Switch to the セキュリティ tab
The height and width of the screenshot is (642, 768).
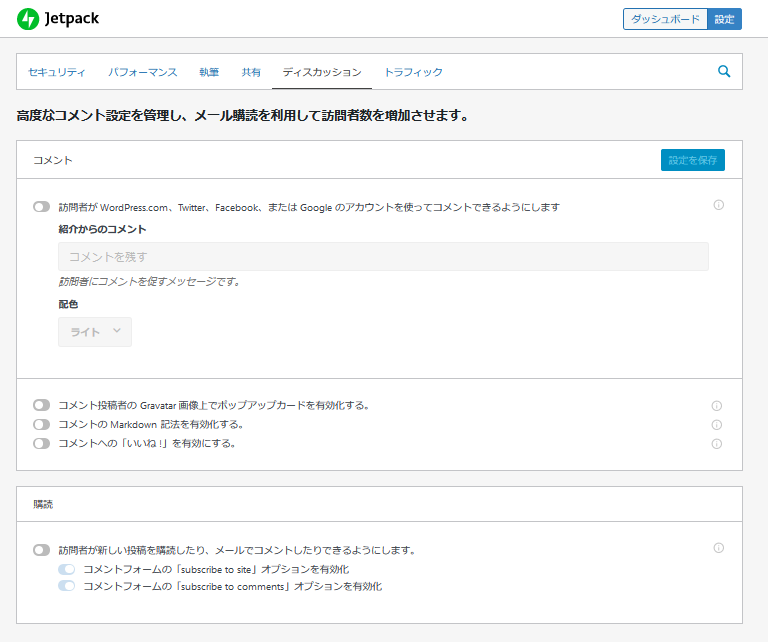(56, 72)
